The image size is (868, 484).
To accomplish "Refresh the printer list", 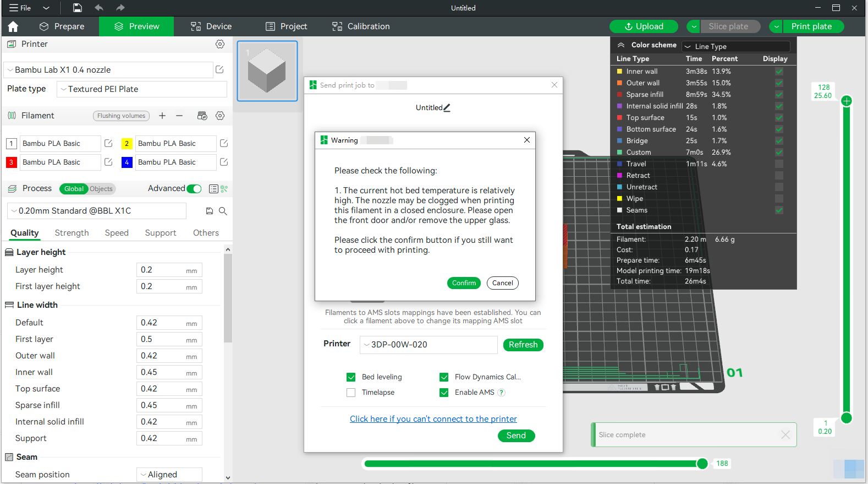I will (x=523, y=345).
